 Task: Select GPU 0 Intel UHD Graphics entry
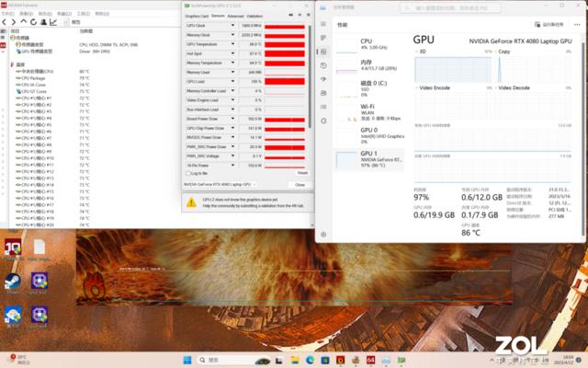(x=369, y=135)
